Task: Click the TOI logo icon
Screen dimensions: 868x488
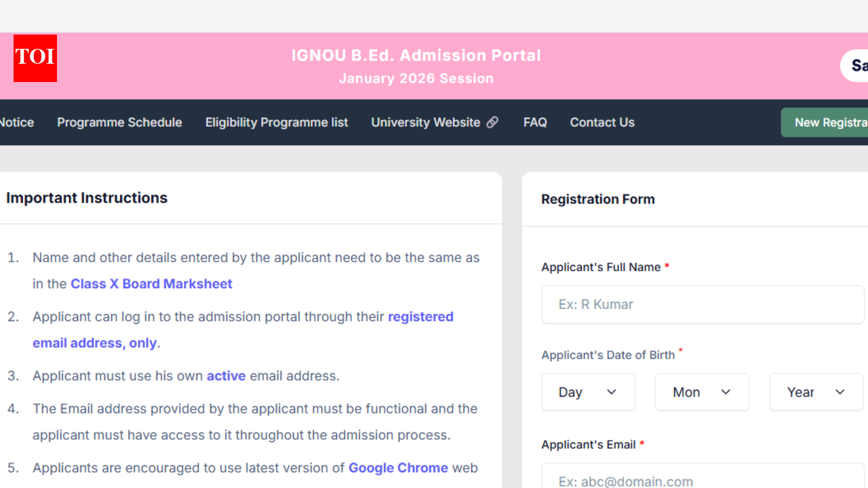Action: (x=35, y=58)
